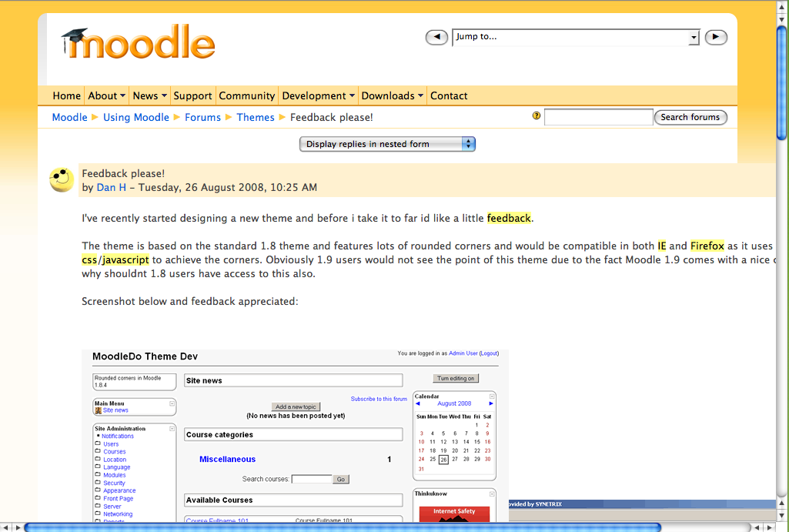The image size is (789, 532).
Task: Click the highlighted IE glossary link
Action: [662, 246]
